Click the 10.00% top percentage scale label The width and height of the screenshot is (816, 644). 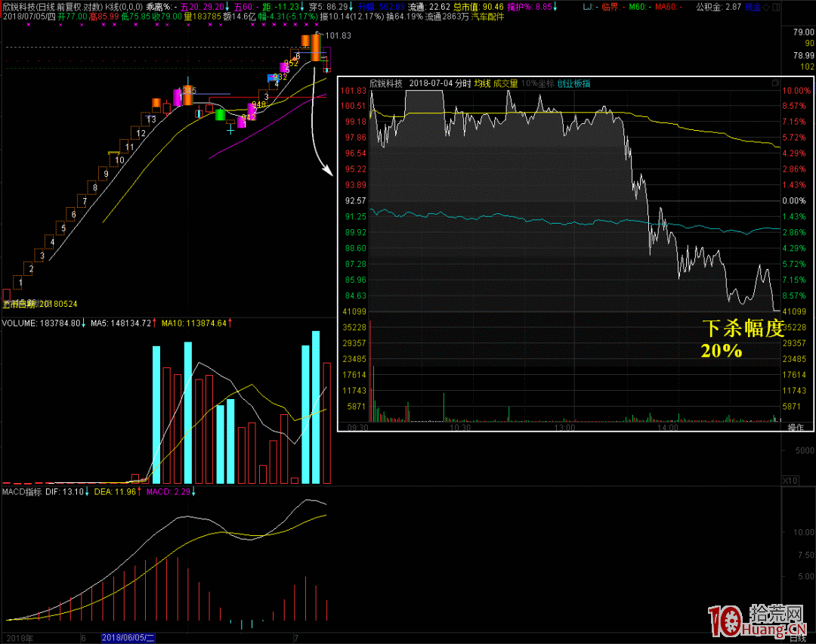pos(797,91)
